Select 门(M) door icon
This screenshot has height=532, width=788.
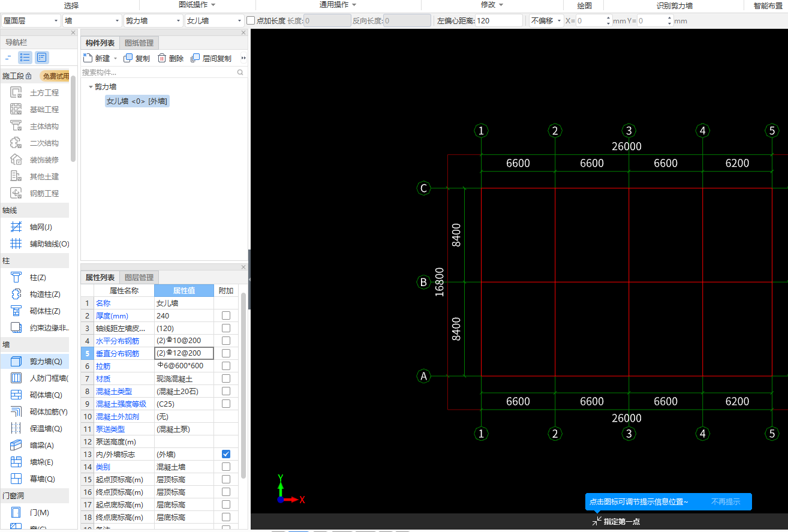(x=17, y=513)
